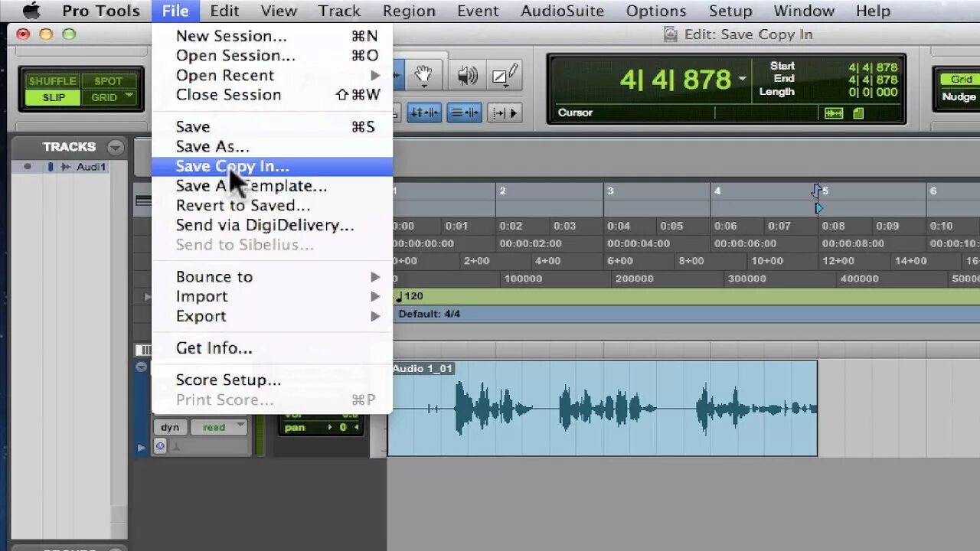Image resolution: width=980 pixels, height=551 pixels.
Task: Toggle Insertion Follows Playback button
Action: coord(504,112)
